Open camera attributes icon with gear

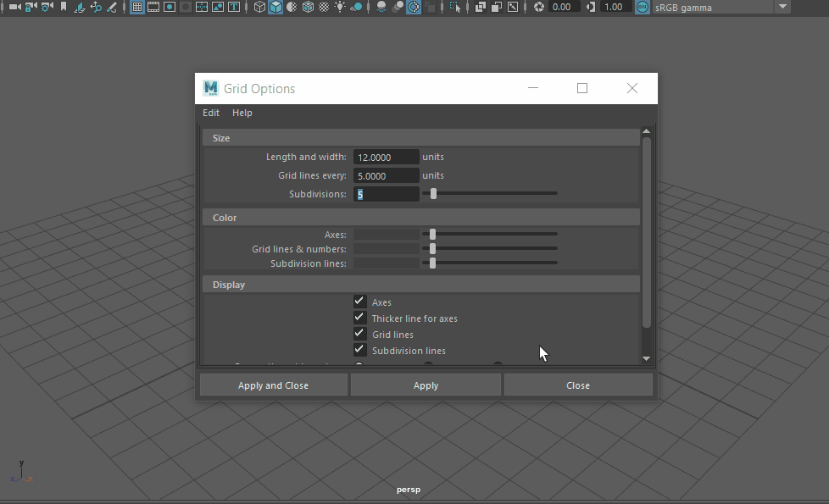pos(47,7)
